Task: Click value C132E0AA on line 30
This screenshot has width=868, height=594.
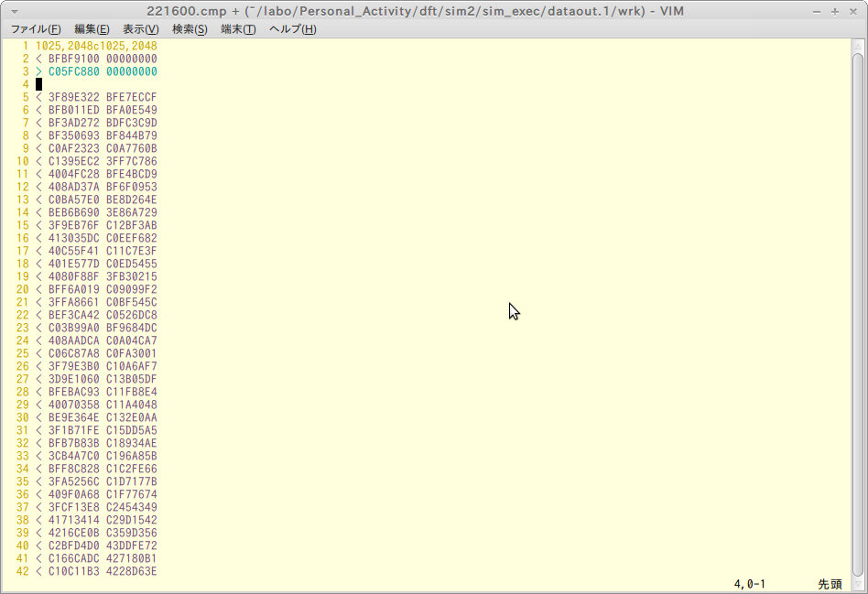Action: point(132,417)
